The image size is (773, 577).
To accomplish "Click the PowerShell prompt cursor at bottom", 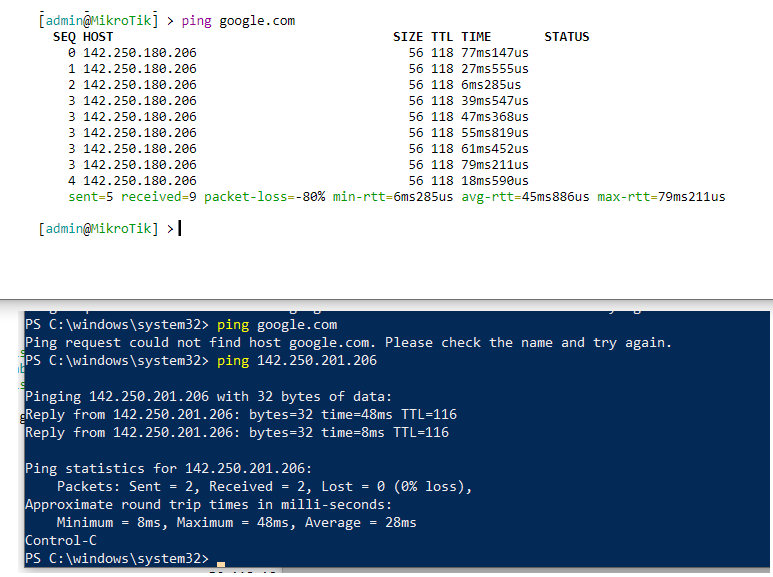I will [x=220, y=564].
